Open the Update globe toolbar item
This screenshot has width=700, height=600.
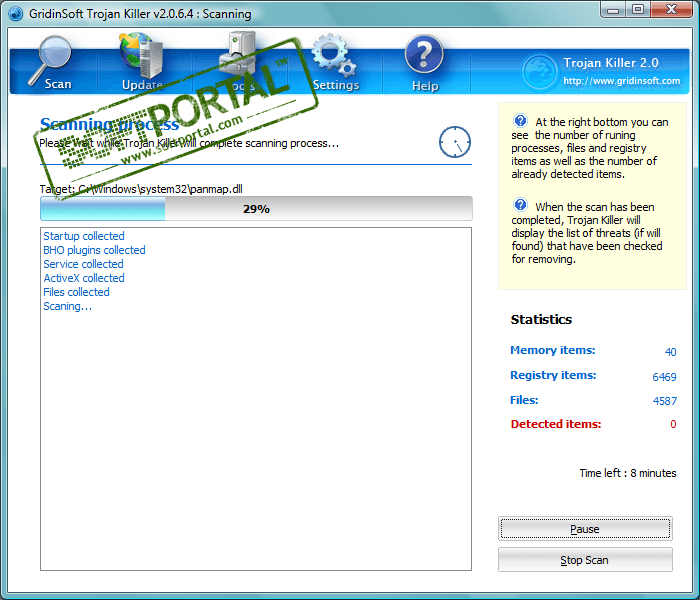[x=142, y=62]
